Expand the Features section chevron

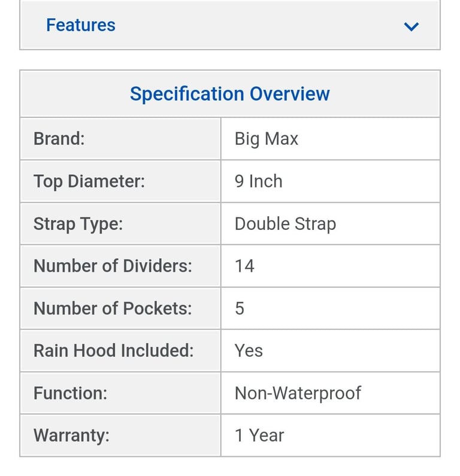(411, 26)
